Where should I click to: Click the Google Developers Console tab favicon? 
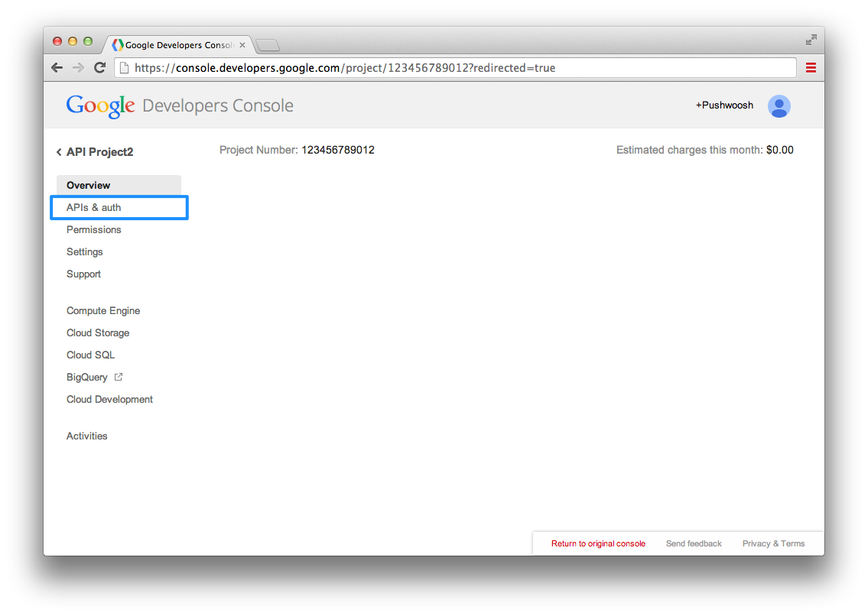pyautogui.click(x=117, y=45)
